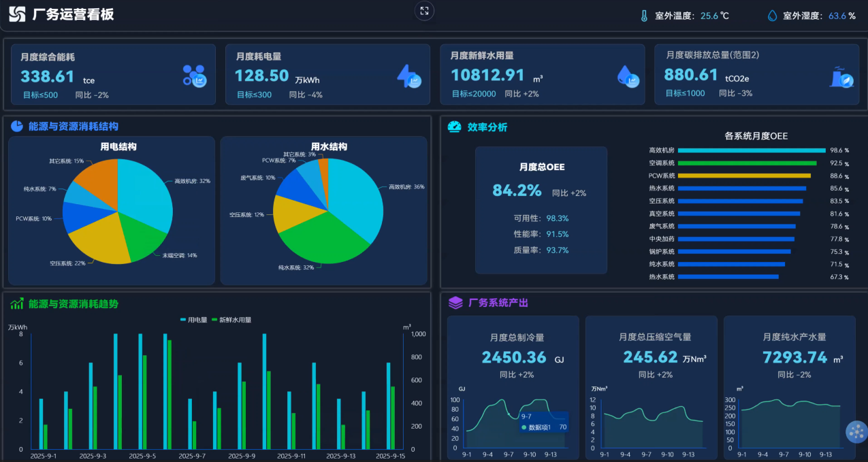Open fullscreen with the expand icon
Image resolution: width=868 pixels, height=462 pixels.
point(424,10)
